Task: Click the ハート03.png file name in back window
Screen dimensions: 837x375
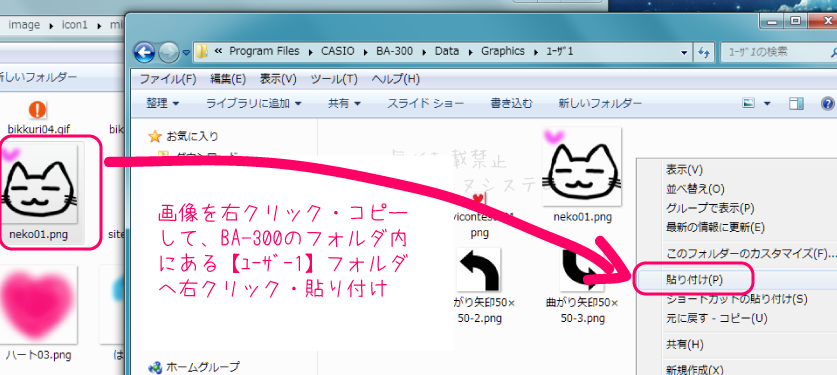Action: coord(38,355)
